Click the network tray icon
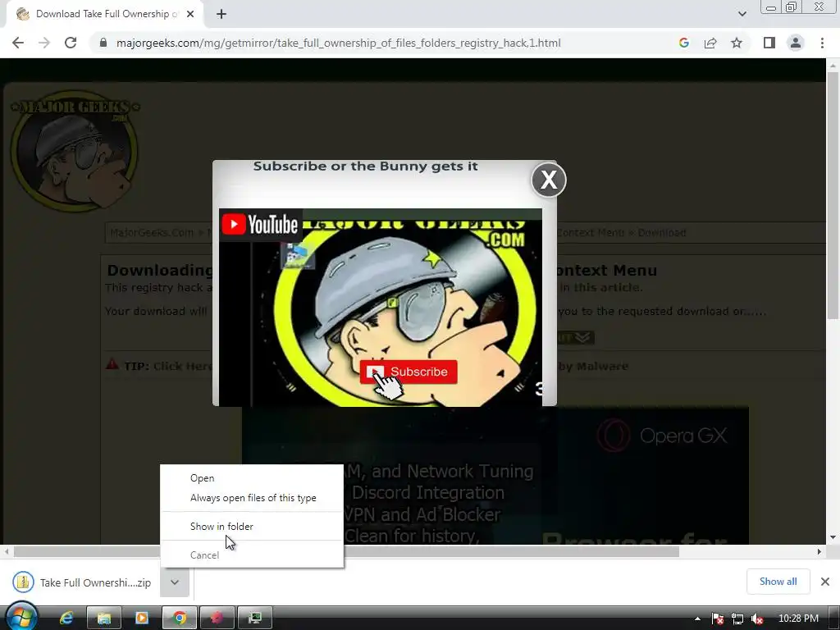The height and width of the screenshot is (630, 840). point(737,619)
